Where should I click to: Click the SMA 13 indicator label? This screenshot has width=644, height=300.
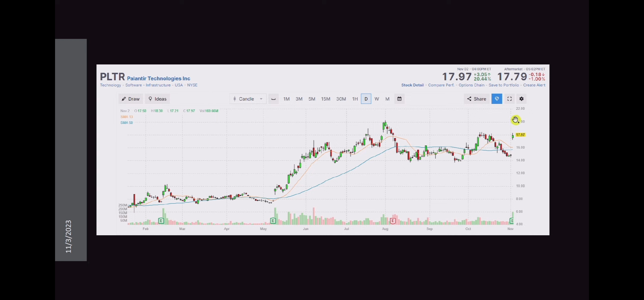point(127,117)
